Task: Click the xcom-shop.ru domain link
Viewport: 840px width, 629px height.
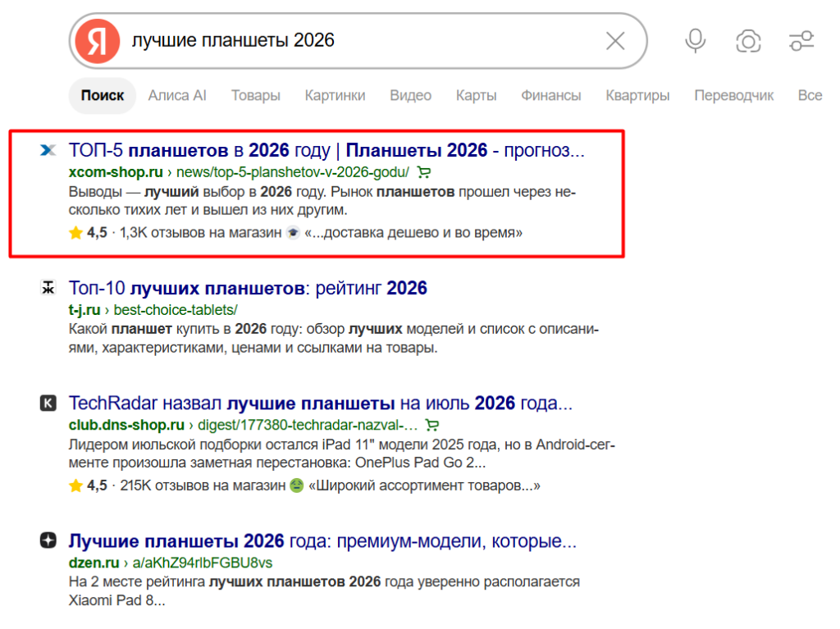Action: [x=116, y=172]
